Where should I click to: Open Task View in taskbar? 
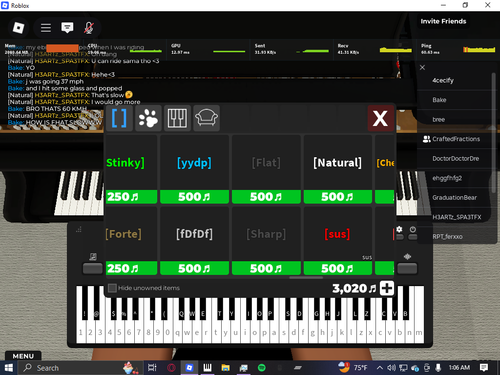pos(152,368)
